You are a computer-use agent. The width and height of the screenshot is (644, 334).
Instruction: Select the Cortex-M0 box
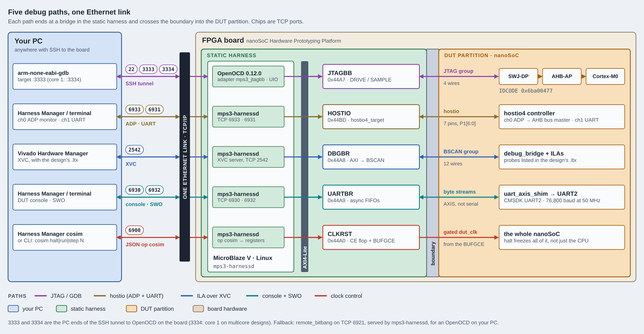(605, 76)
